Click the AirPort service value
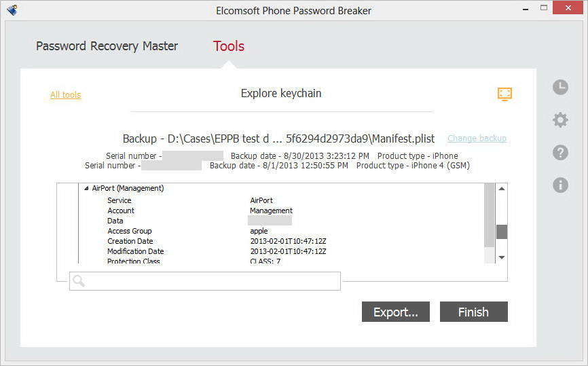This screenshot has width=588, height=366. click(x=261, y=200)
